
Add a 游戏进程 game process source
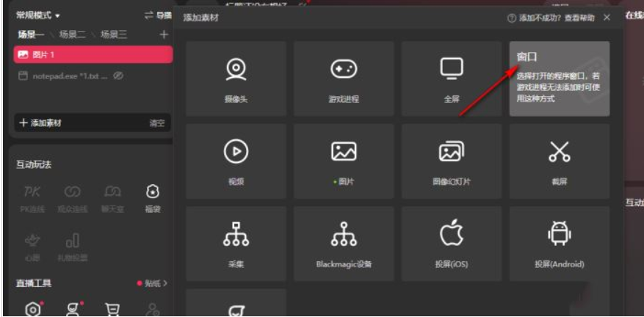coord(344,79)
